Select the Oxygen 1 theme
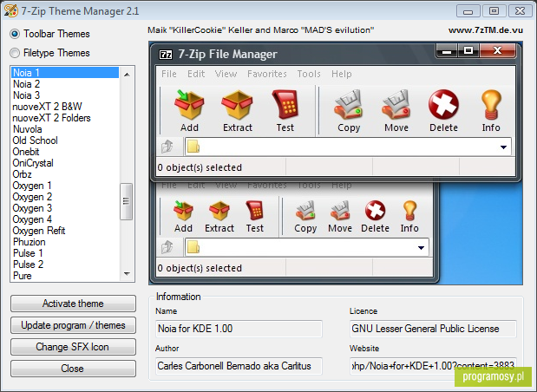 pos(65,186)
